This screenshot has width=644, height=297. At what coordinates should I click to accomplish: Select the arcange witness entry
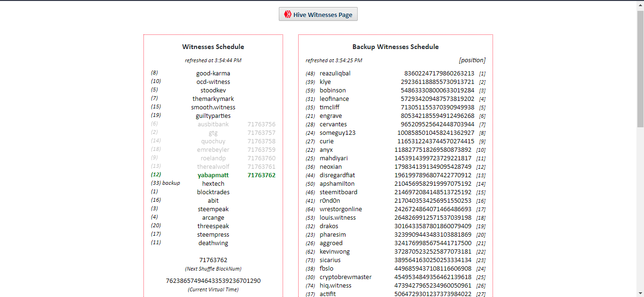pyautogui.click(x=213, y=217)
